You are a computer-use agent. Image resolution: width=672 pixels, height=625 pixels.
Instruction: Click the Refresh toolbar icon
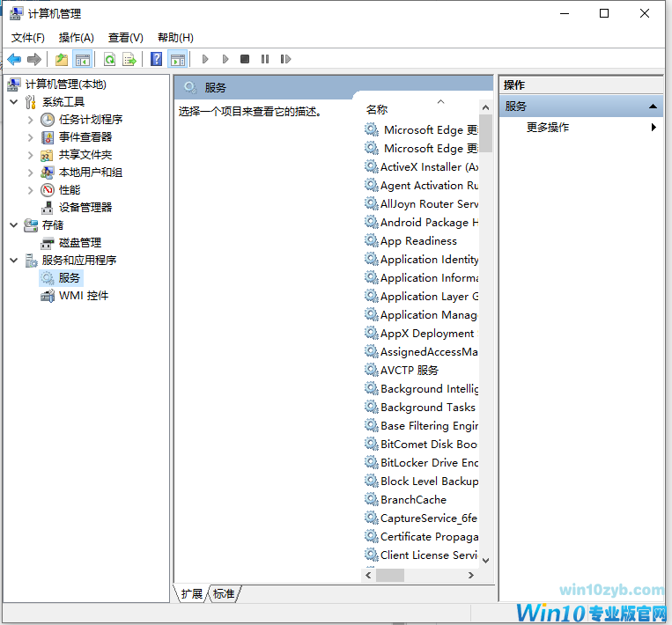tap(109, 59)
